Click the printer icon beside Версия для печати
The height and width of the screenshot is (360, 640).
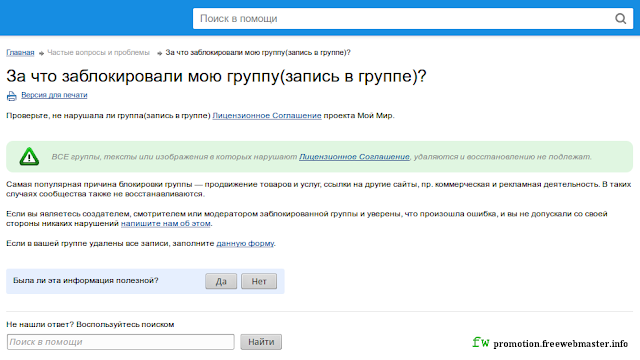11,96
